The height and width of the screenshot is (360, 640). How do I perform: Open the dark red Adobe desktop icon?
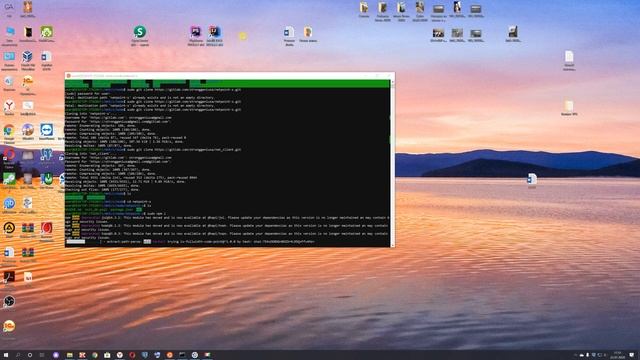point(9,277)
